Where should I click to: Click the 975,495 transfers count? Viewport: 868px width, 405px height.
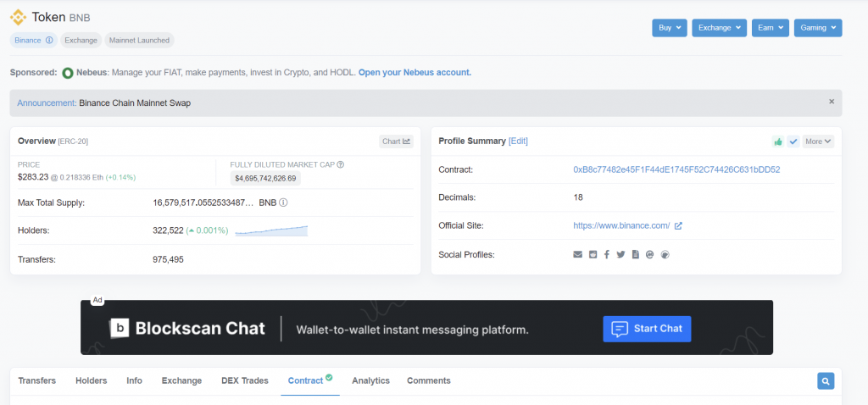tap(169, 259)
